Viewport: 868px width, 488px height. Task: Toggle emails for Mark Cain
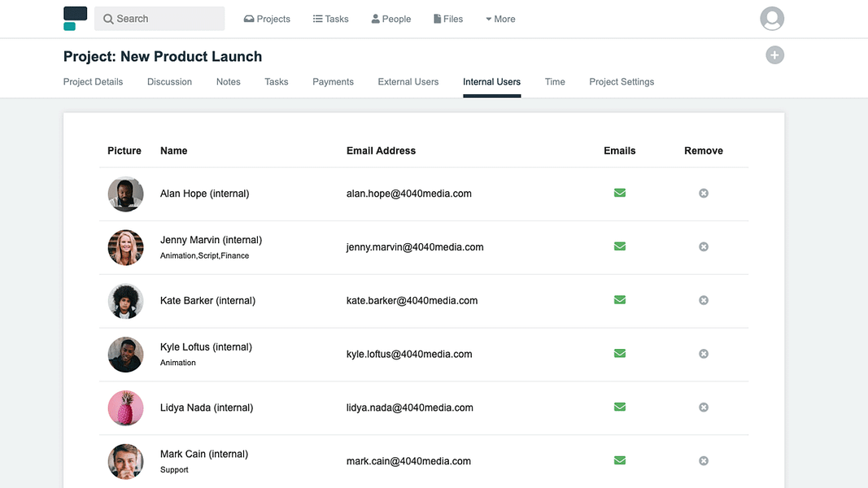coord(619,460)
